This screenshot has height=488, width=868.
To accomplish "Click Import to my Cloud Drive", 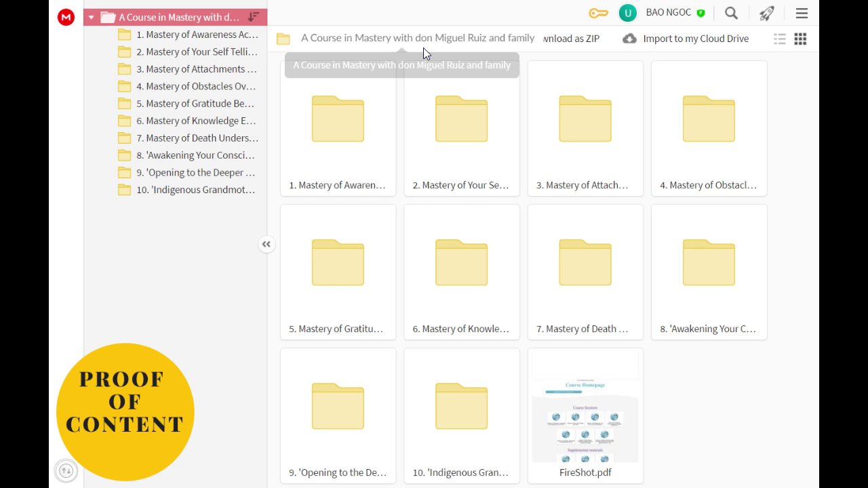I will (686, 39).
